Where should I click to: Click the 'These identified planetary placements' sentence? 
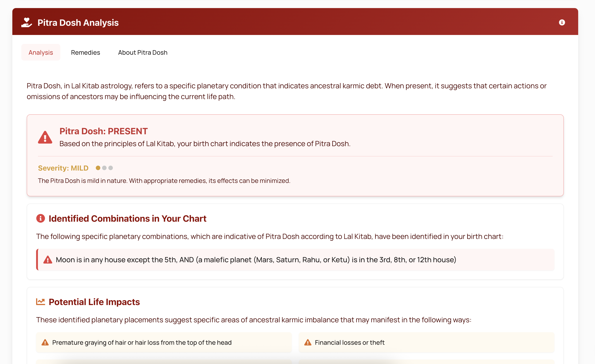click(254, 320)
